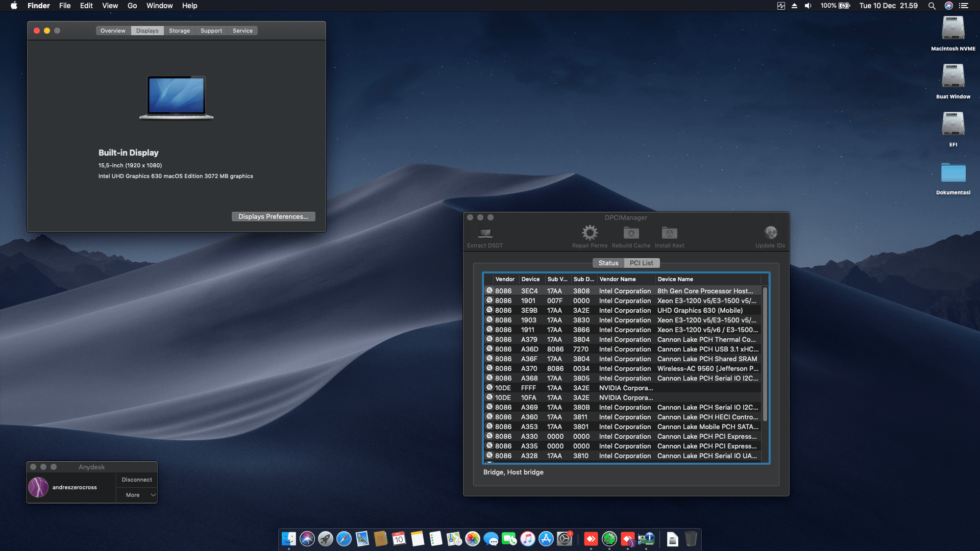Select the Cannon Lake PCH HECI Controller row
The image size is (980, 551).
623,417
